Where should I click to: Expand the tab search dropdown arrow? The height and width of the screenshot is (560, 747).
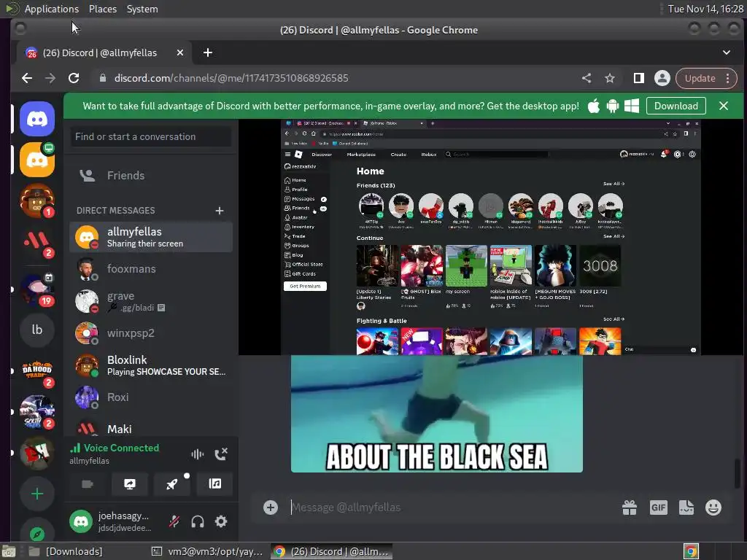click(x=727, y=52)
